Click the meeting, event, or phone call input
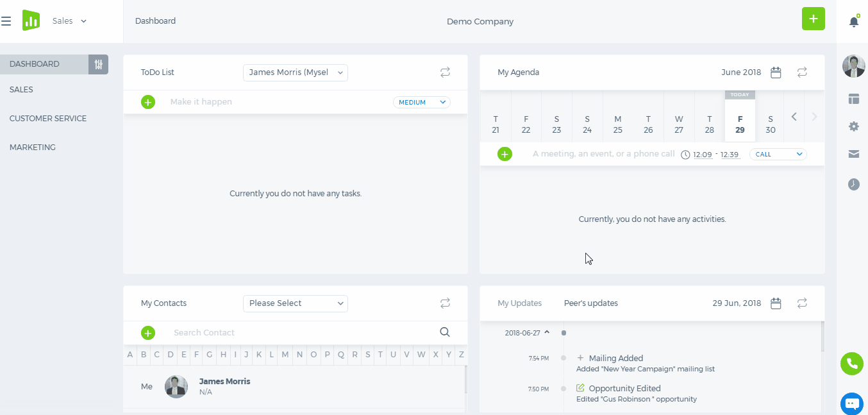 603,154
